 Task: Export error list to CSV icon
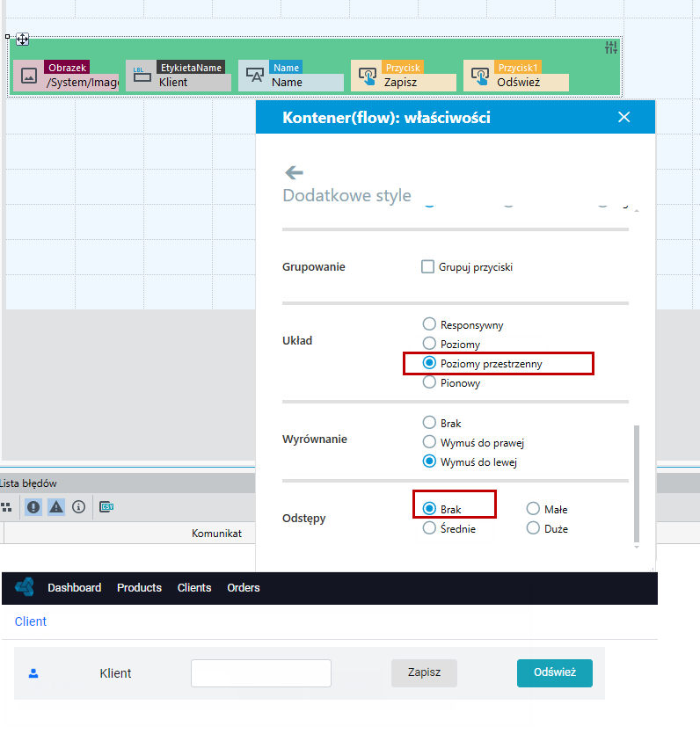click(106, 507)
